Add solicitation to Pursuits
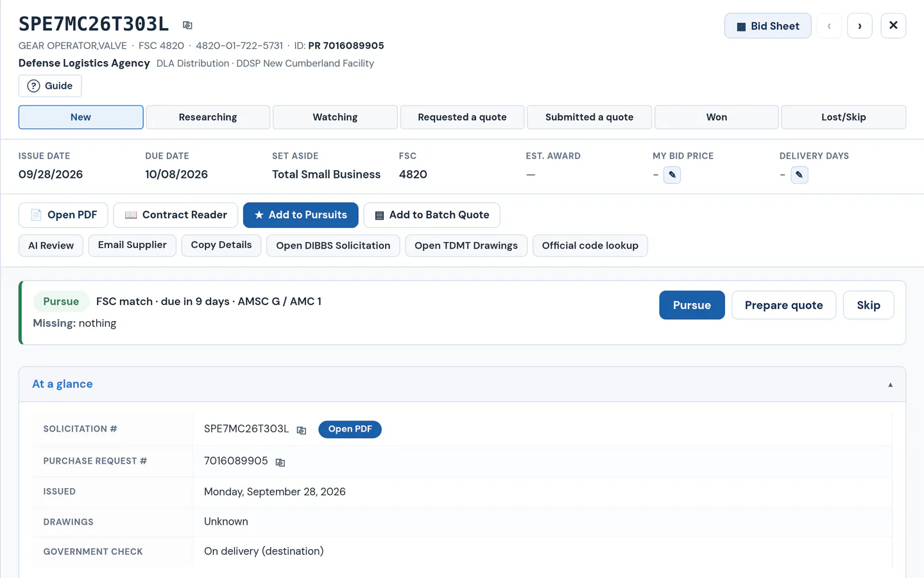Screen dimensions: 924x578 click(x=300, y=215)
